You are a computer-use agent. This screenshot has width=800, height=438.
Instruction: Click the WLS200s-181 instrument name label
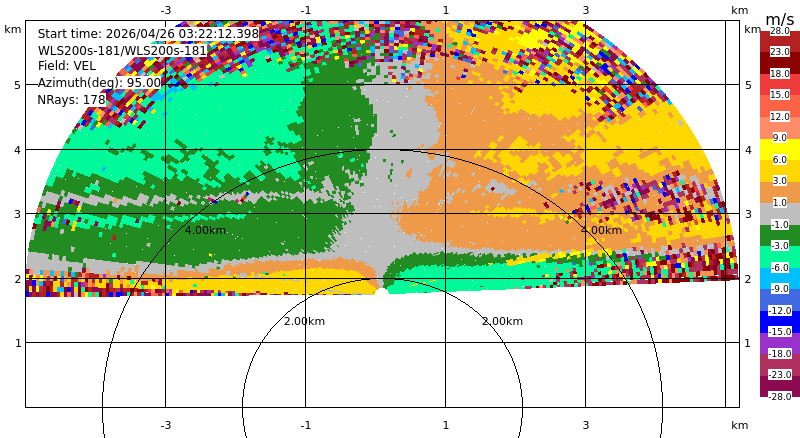pyautogui.click(x=122, y=51)
